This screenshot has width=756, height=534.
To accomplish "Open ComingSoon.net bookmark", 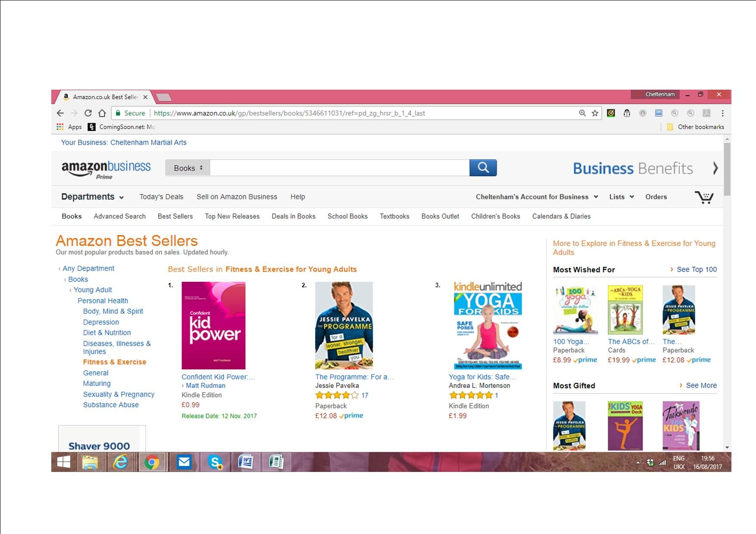I will pyautogui.click(x=121, y=127).
